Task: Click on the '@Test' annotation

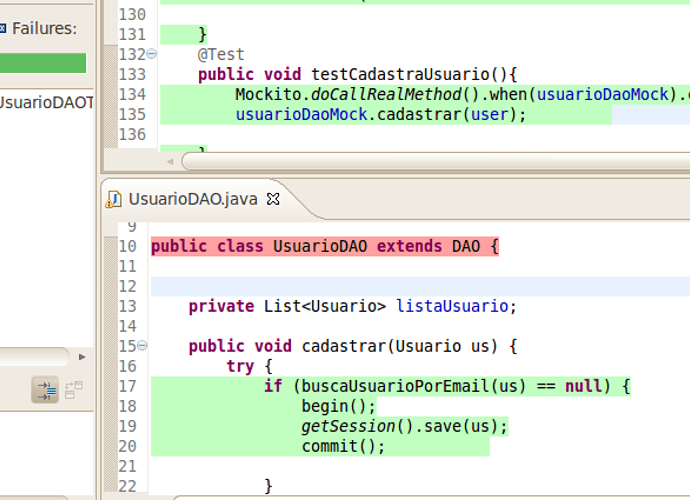Action: 221,55
